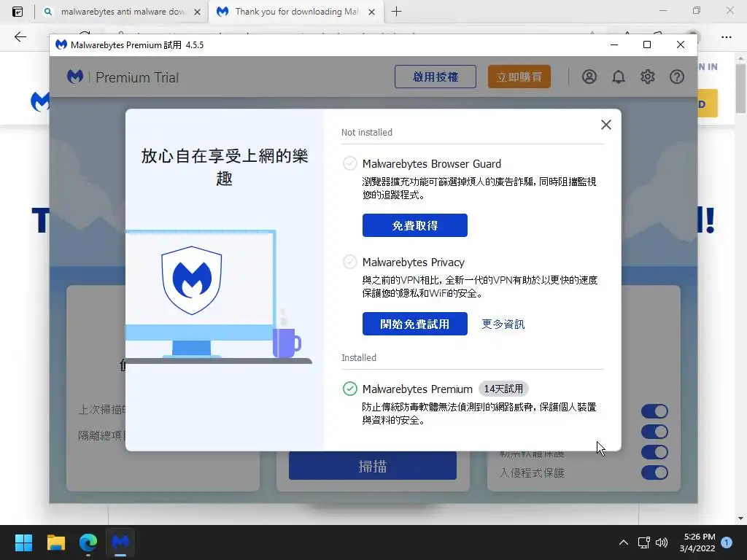Open the account profile icon
This screenshot has width=747, height=560.
point(589,77)
